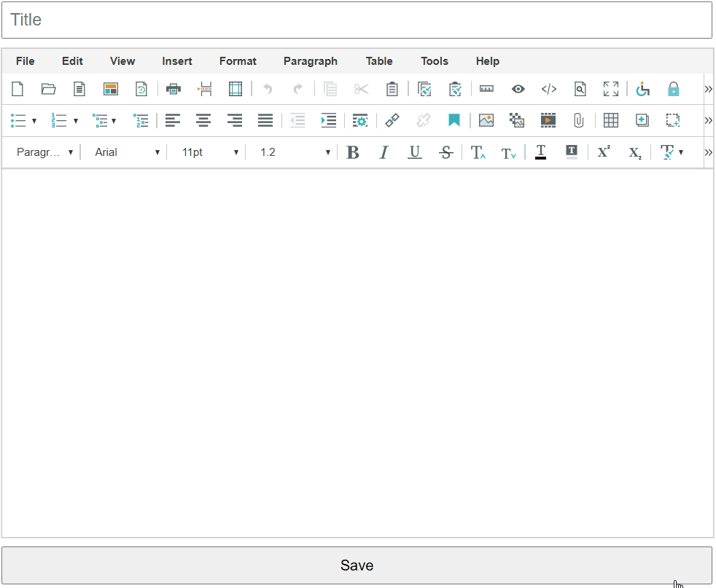The width and height of the screenshot is (716, 588).
Task: Click the Source code icon
Action: tap(549, 89)
